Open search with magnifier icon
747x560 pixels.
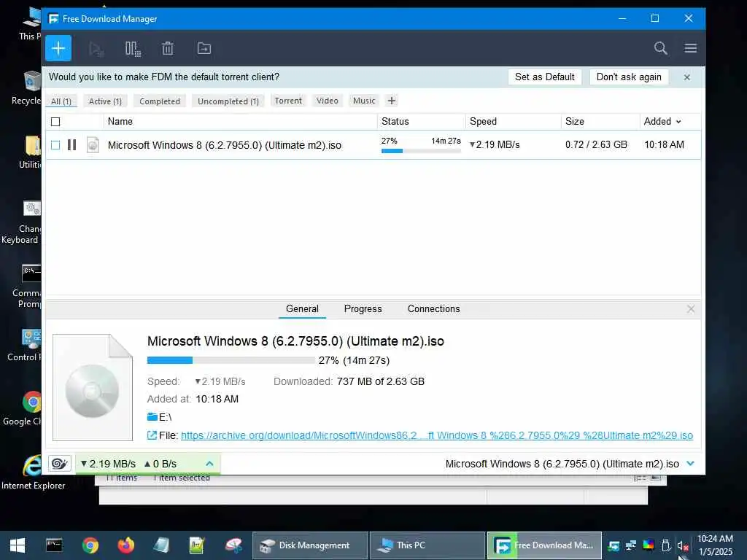[x=660, y=48]
